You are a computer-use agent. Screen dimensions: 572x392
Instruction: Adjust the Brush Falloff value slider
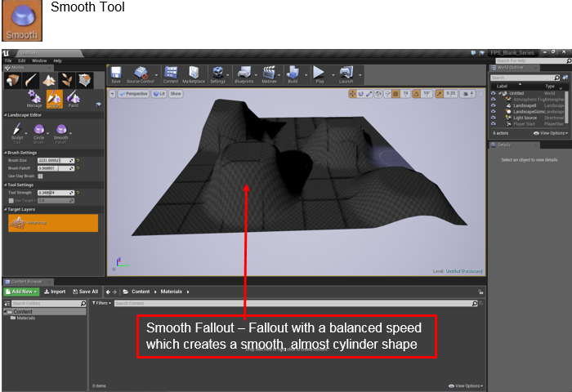(x=56, y=168)
